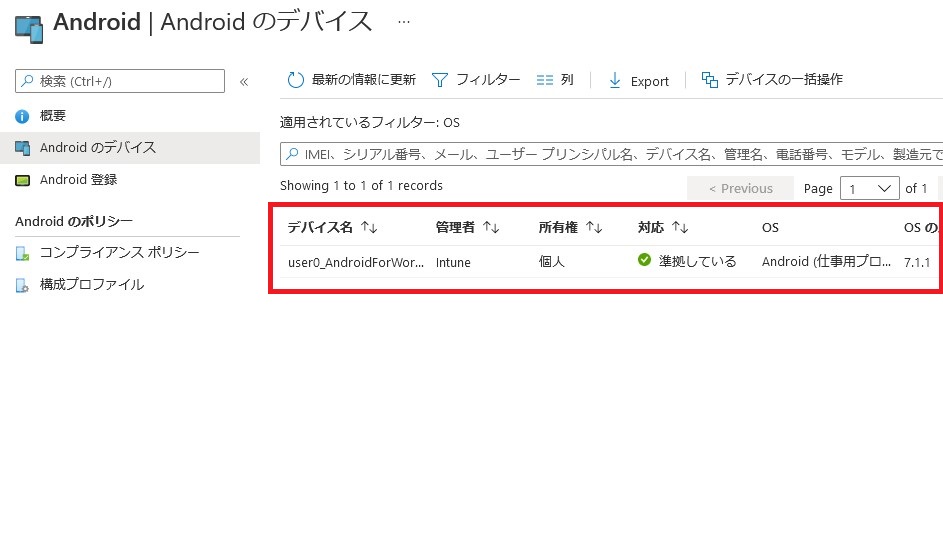This screenshot has width=943, height=554.
Task: Open the ellipsis menu beside the title
Action: pyautogui.click(x=404, y=22)
